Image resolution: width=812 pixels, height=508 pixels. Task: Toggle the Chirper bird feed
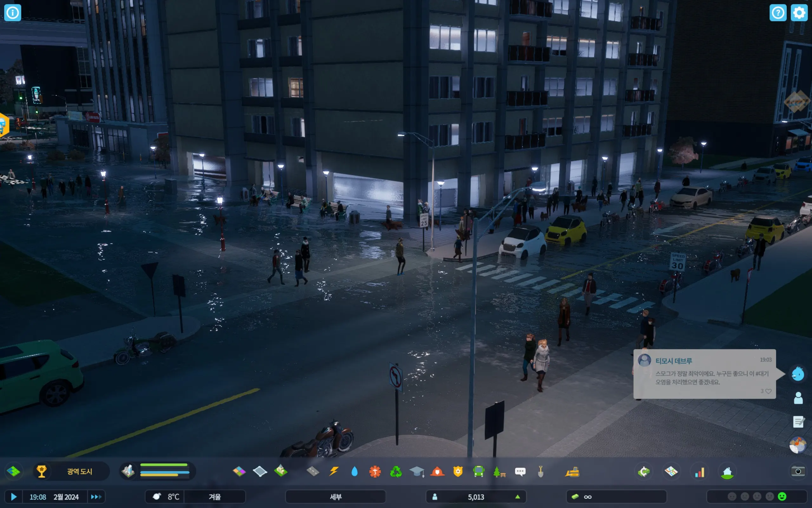[x=798, y=374]
